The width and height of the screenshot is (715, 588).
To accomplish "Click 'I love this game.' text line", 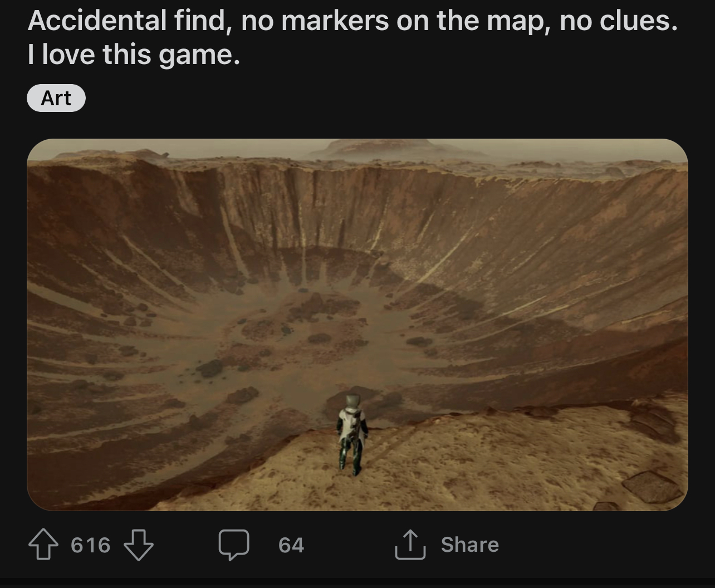I will [134, 55].
